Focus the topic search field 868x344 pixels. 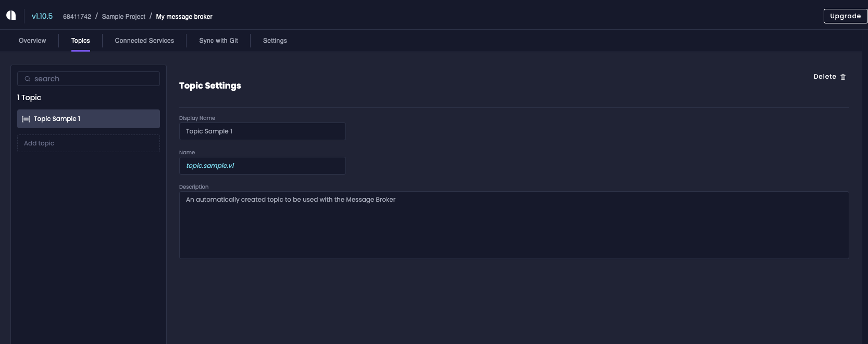pyautogui.click(x=89, y=79)
